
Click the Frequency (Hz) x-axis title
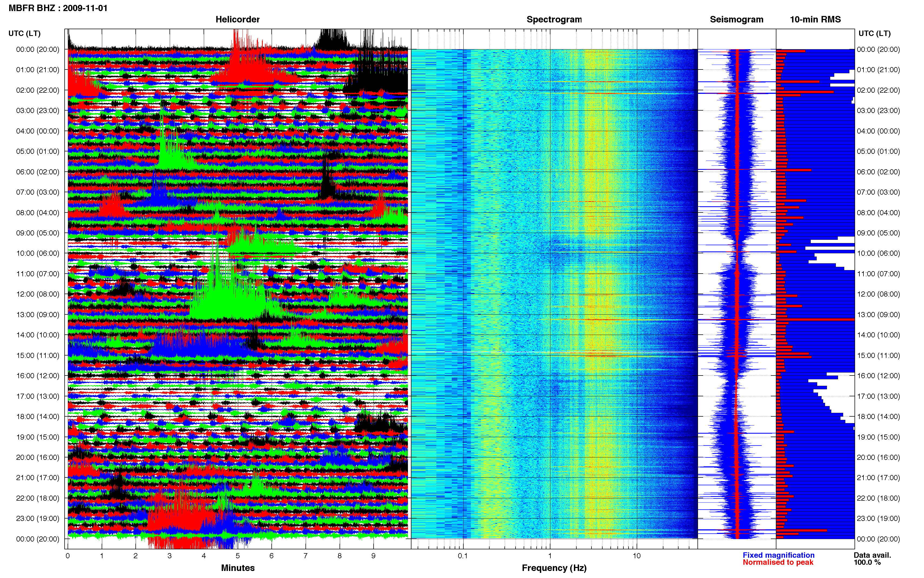pos(554,568)
